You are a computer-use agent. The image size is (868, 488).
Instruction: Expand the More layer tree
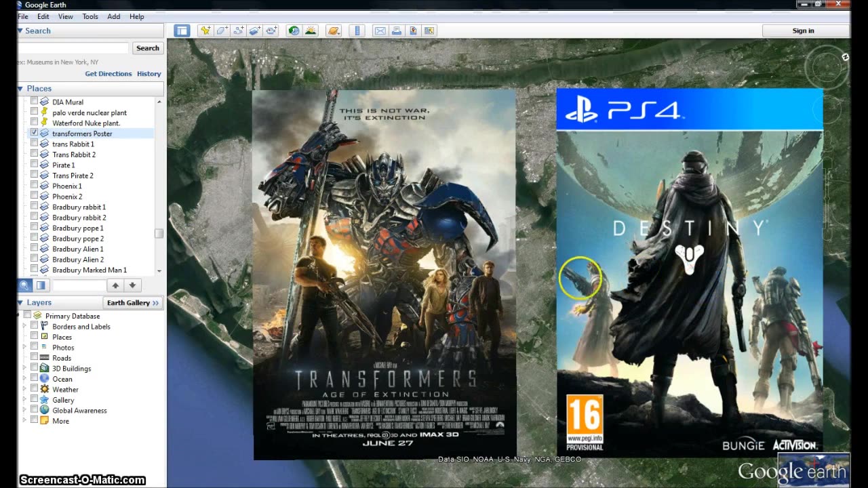click(x=24, y=421)
